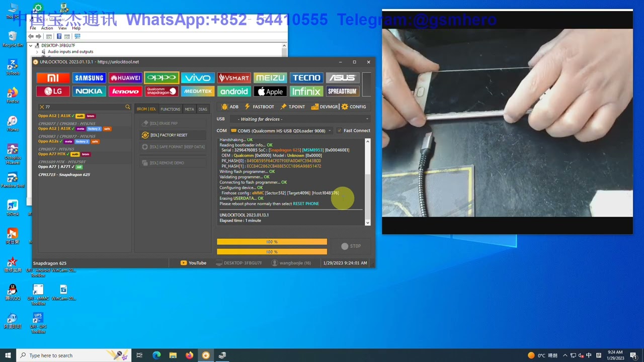The width and height of the screenshot is (644, 362).
Task: Open Firefox from the taskbar
Action: 189,355
